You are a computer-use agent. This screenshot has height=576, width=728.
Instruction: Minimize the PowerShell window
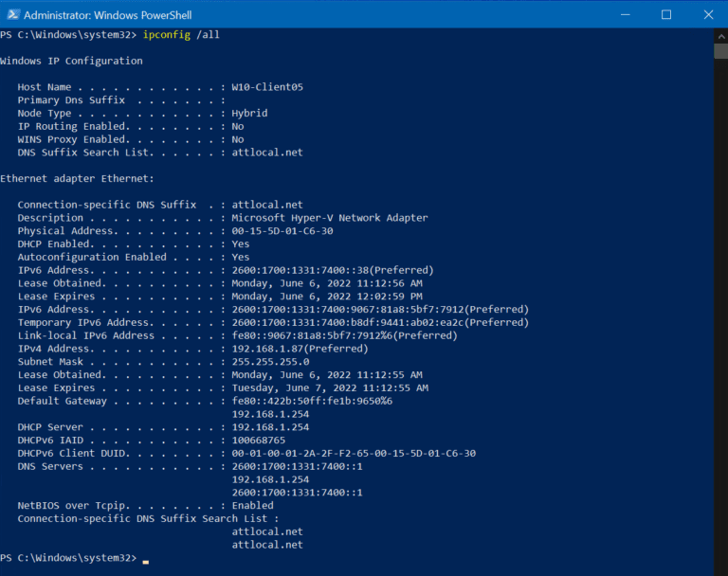pyautogui.click(x=626, y=15)
